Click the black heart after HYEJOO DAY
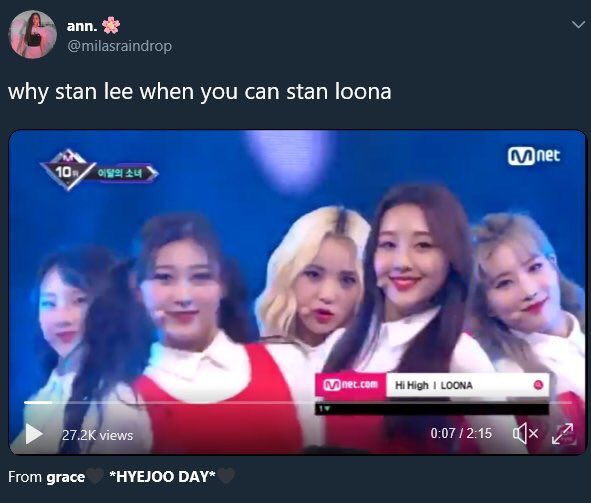 click(x=226, y=475)
